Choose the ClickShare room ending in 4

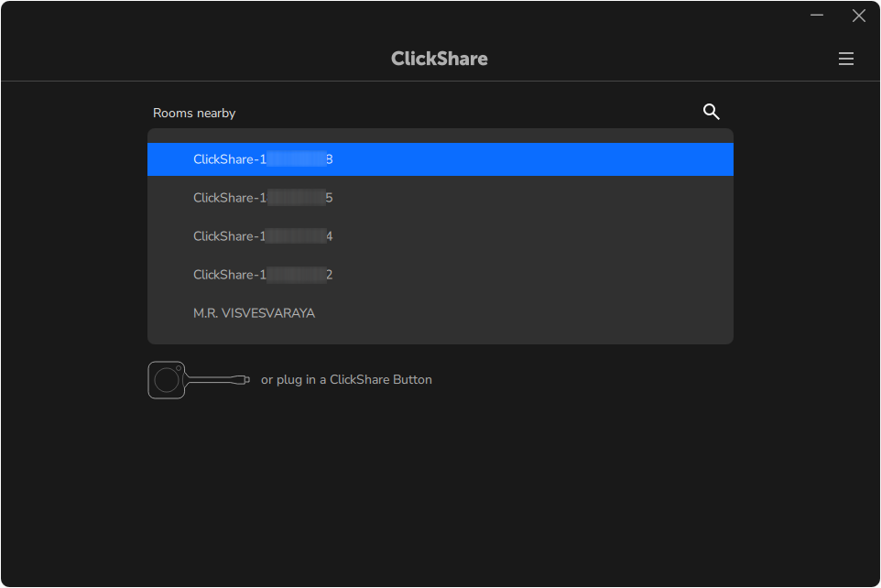tap(440, 236)
